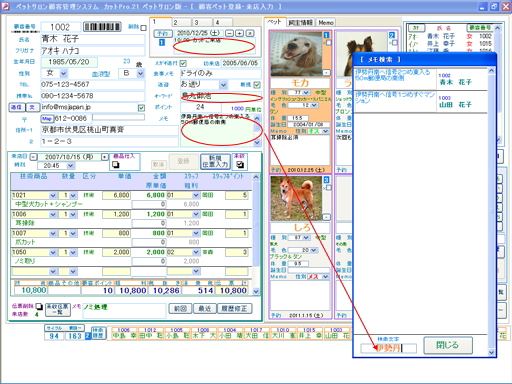Open the Map button beside postal code
The image size is (512, 384).
(x=47, y=119)
